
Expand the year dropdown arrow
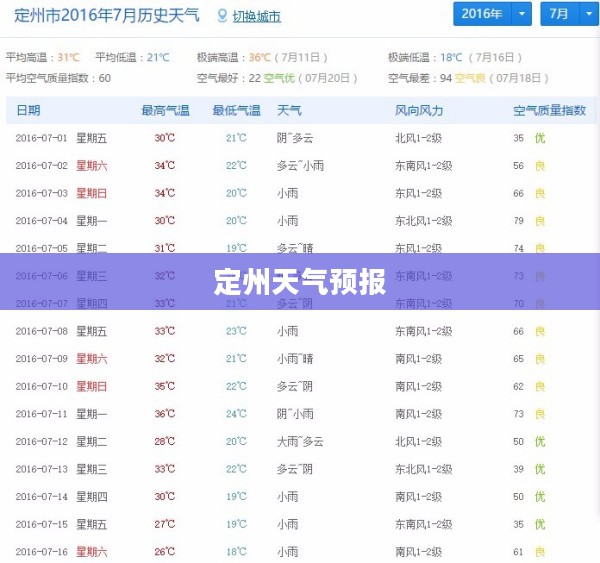click(522, 14)
